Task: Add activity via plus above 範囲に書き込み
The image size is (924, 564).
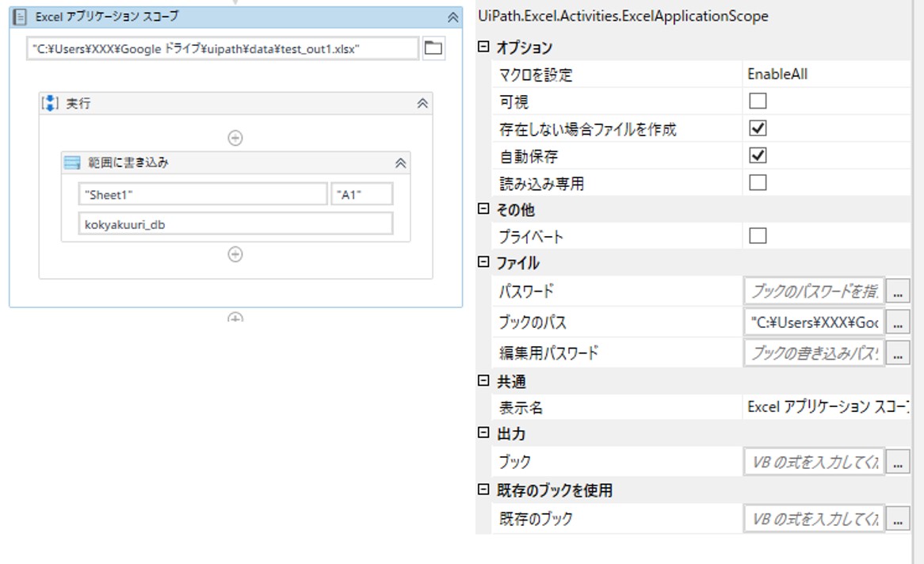Action: point(235,138)
